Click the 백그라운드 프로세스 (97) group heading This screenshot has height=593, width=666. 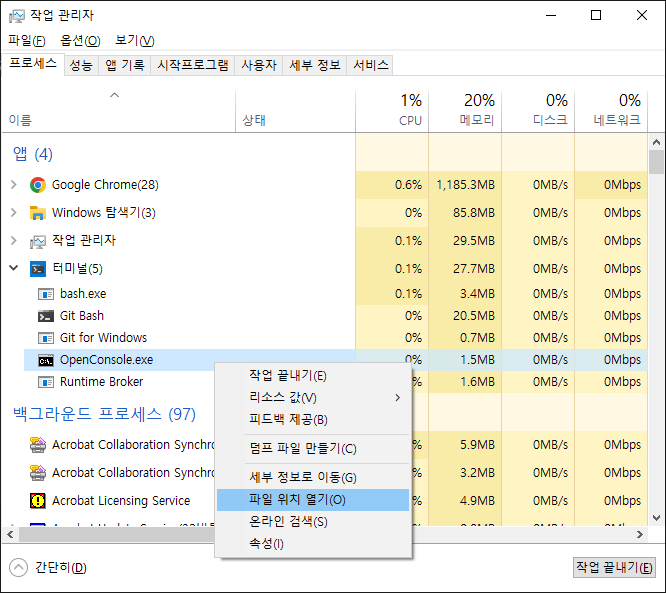(x=104, y=414)
